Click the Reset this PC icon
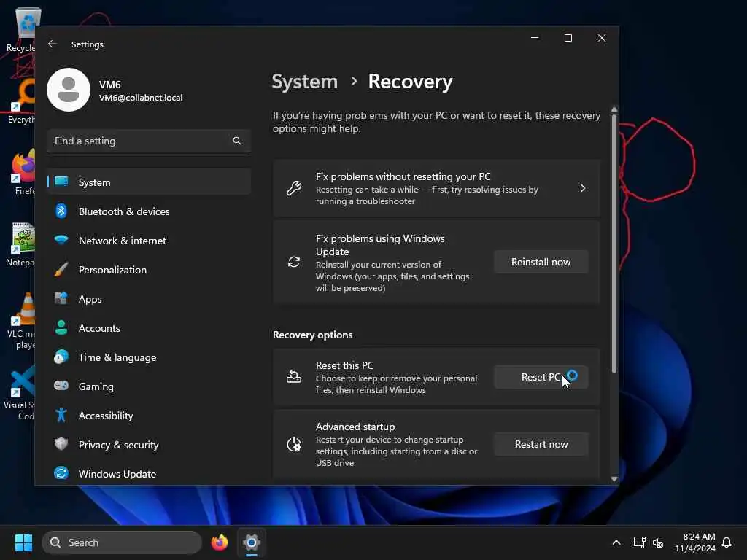This screenshot has width=747, height=560. coord(294,377)
